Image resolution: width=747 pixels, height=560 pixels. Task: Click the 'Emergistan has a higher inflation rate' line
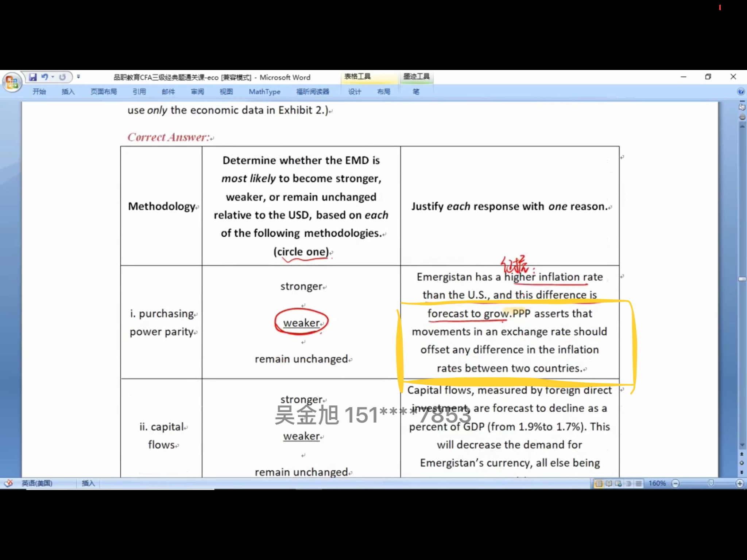coord(510,277)
